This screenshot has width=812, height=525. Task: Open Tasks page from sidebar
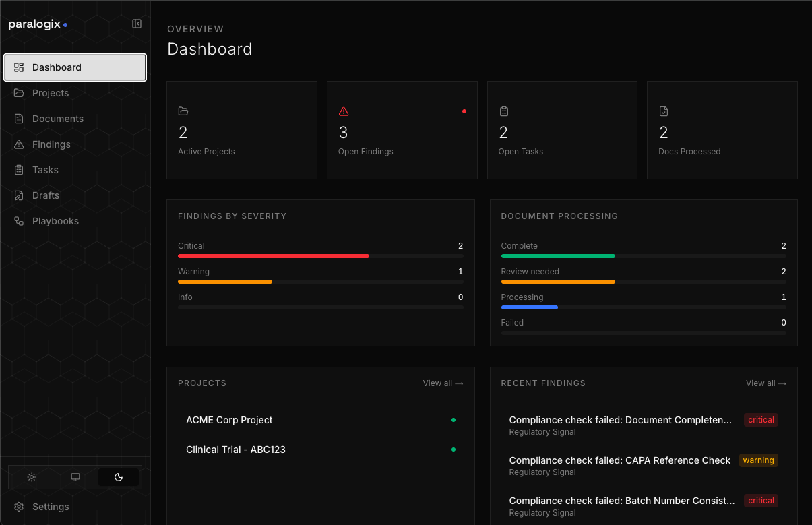point(75,170)
